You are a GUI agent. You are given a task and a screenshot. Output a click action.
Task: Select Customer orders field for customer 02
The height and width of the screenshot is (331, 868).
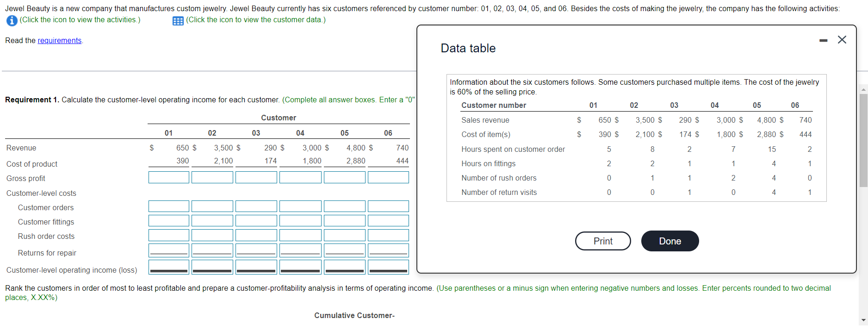tap(212, 206)
